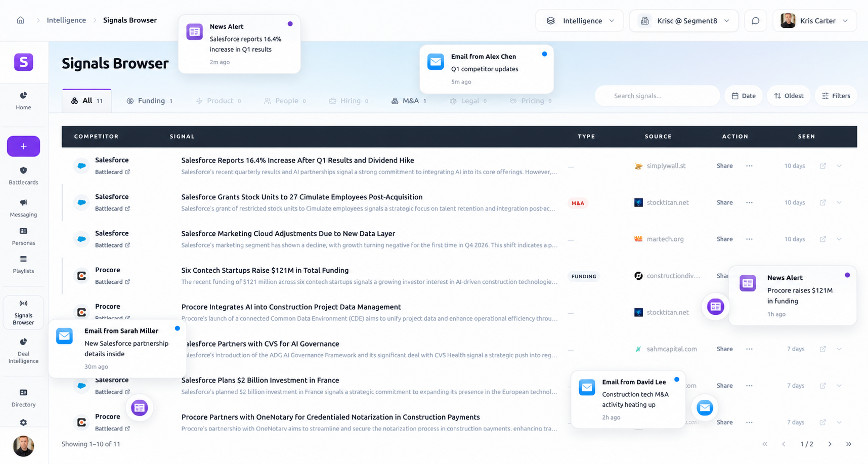Click the Date filter button
Screen dimensions: 868x464
click(x=744, y=96)
